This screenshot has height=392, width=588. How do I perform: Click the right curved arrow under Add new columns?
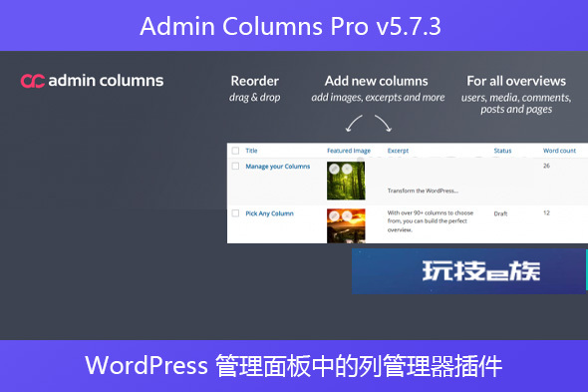pyautogui.click(x=384, y=124)
